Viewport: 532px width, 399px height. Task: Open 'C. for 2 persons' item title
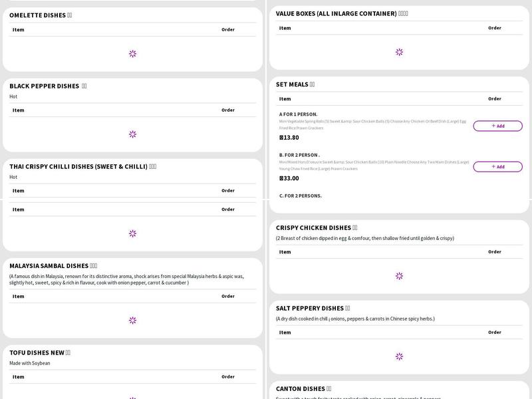tap(300, 196)
